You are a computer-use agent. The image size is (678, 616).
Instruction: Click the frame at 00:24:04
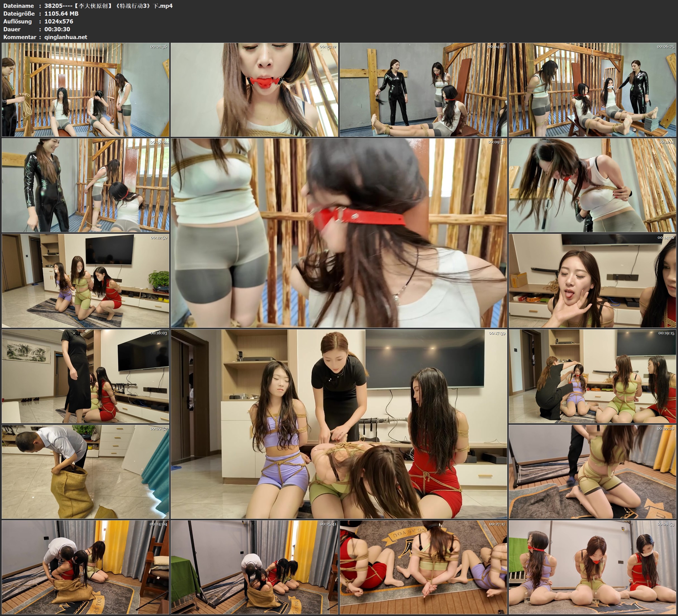tap(85, 567)
